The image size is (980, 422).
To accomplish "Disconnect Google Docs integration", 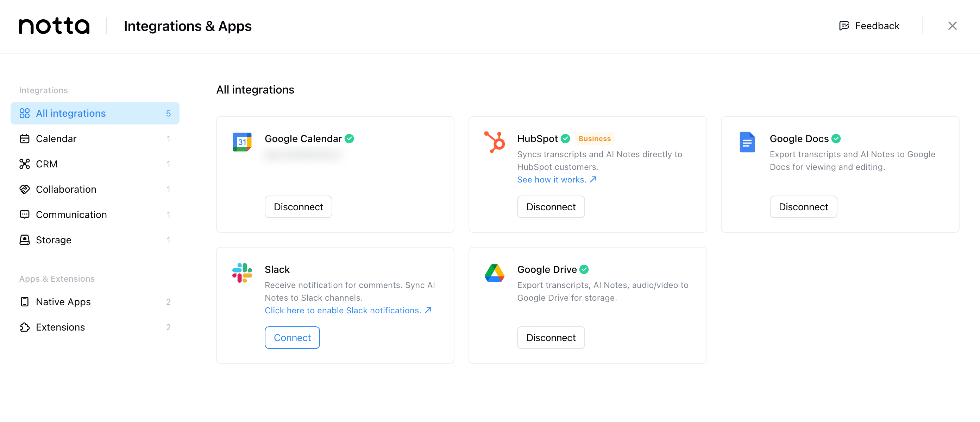I will [803, 207].
